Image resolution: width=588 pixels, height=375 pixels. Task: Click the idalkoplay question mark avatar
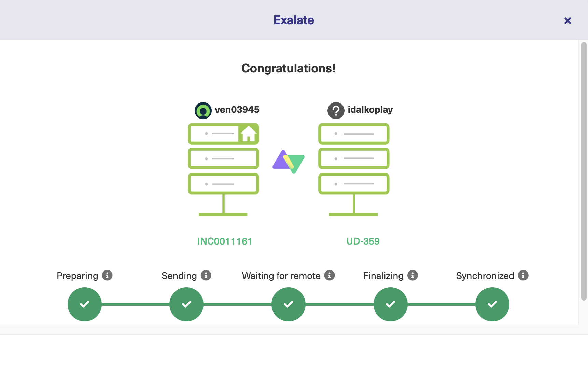point(336,111)
